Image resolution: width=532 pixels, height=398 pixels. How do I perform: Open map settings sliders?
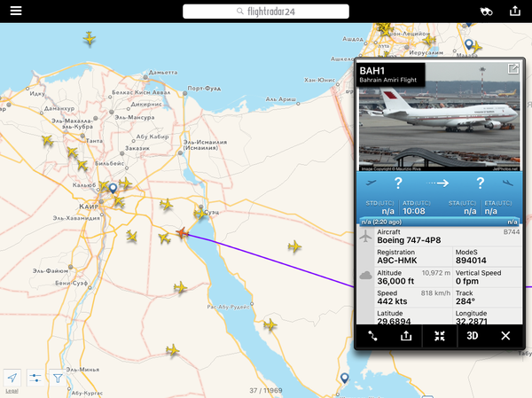pyautogui.click(x=35, y=378)
